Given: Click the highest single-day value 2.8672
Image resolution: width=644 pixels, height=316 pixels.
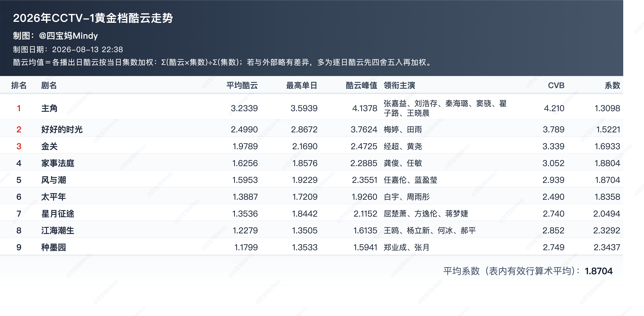Looking at the screenshot, I should [x=304, y=129].
